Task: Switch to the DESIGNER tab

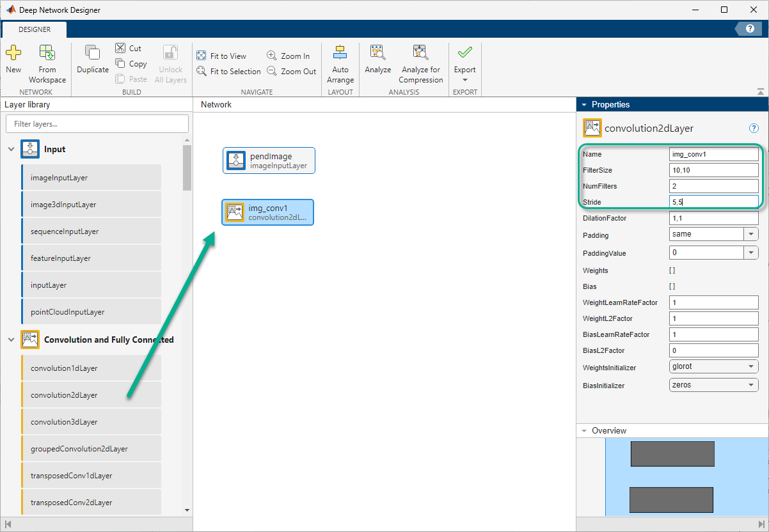Action: (34, 29)
